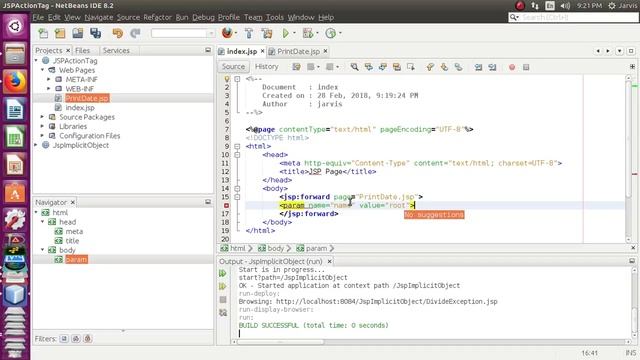
Task: Click the Debug Project toolbar icon
Action: click(x=308, y=33)
